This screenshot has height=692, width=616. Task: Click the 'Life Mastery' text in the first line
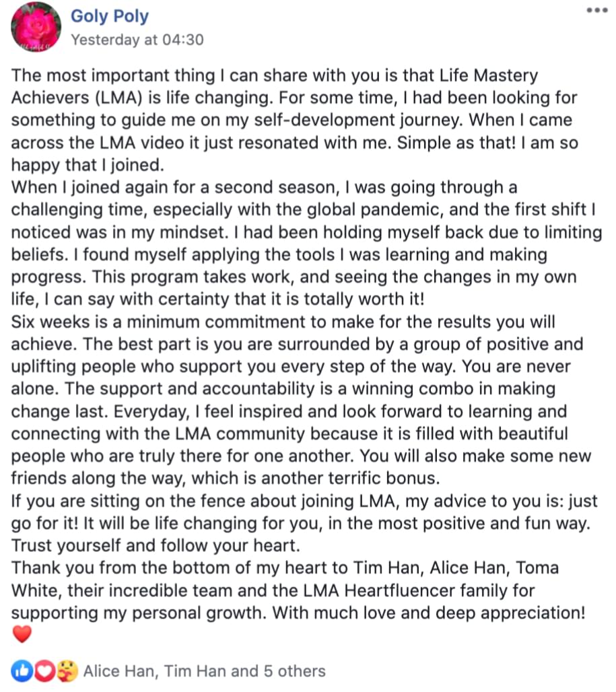click(489, 76)
